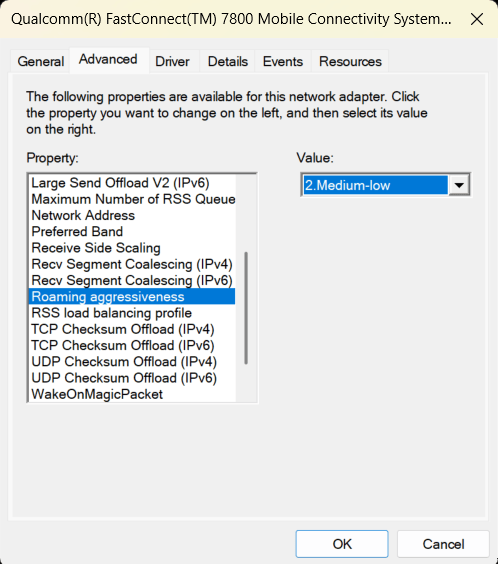
Task: Select TCP Checksum Offload (IPv4)
Action: tap(132, 329)
